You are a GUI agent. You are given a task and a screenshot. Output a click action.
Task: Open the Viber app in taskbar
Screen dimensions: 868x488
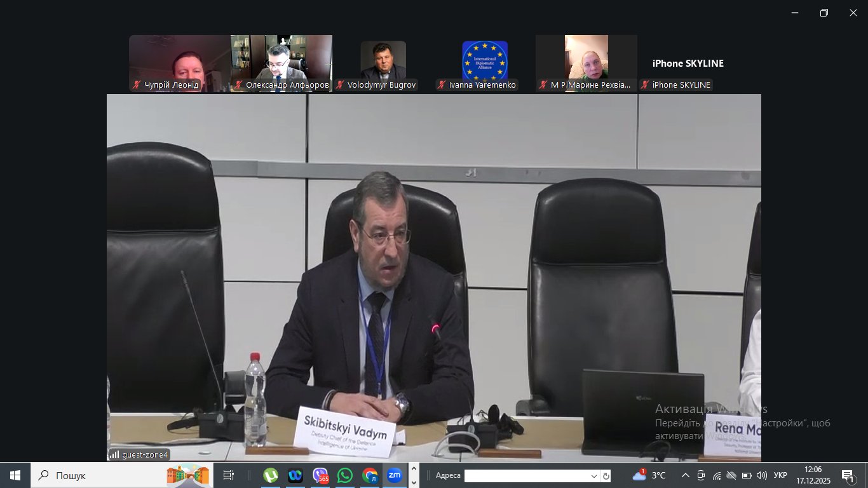(320, 475)
